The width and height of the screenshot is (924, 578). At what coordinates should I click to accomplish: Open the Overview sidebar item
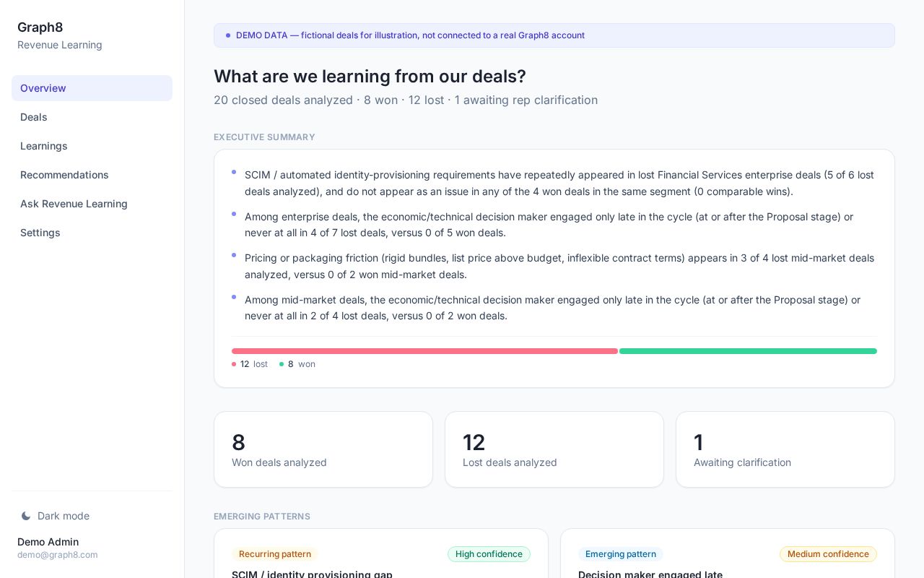point(92,88)
